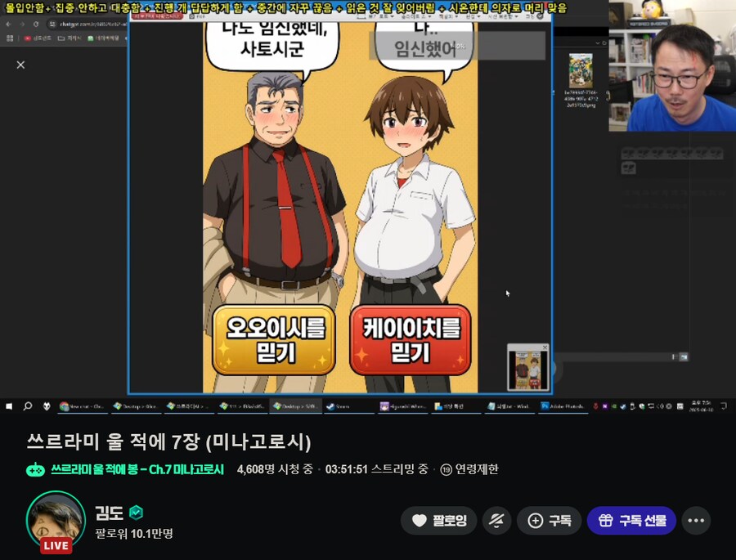The height and width of the screenshot is (560, 736).
Task: Choose the yellow 오오이시를 믿기 option
Action: point(273,339)
